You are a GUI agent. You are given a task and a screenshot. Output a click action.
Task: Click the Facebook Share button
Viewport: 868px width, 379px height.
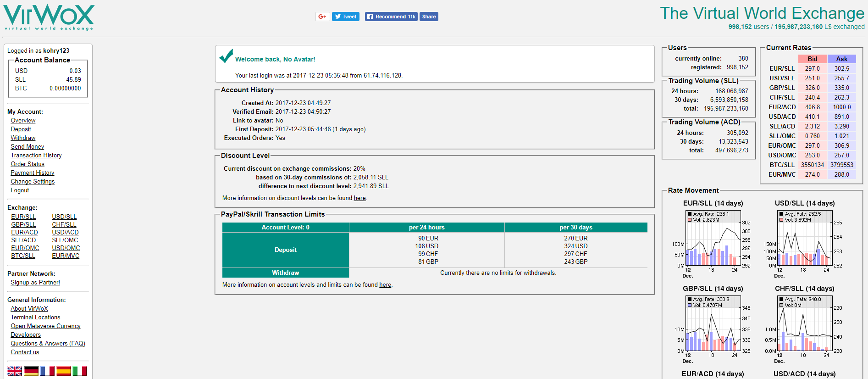(x=429, y=17)
